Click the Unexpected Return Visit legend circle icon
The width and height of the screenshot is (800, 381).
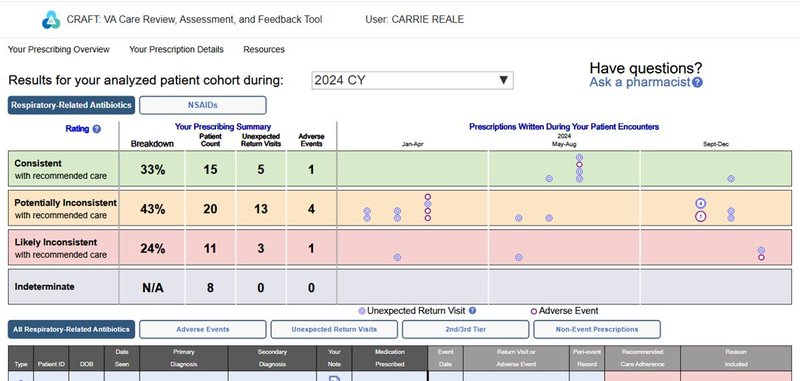(362, 311)
